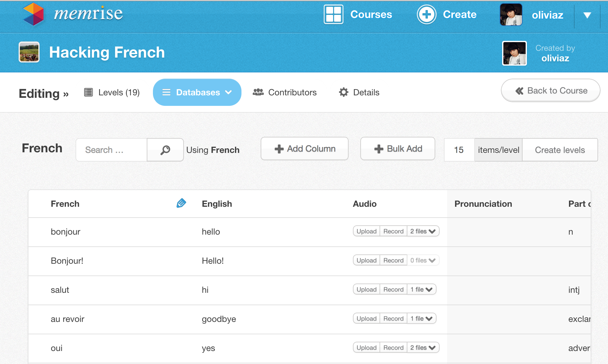Click the Levels list icon

coord(89,92)
